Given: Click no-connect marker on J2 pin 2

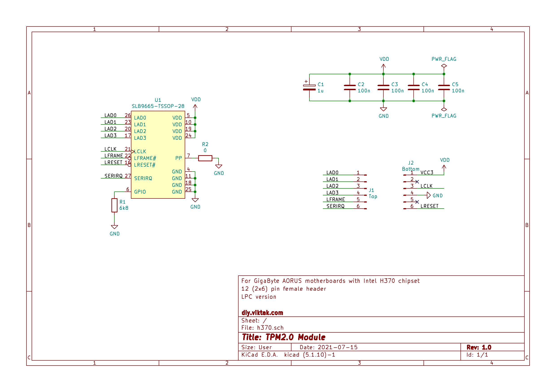Looking at the screenshot, I should tap(417, 182).
